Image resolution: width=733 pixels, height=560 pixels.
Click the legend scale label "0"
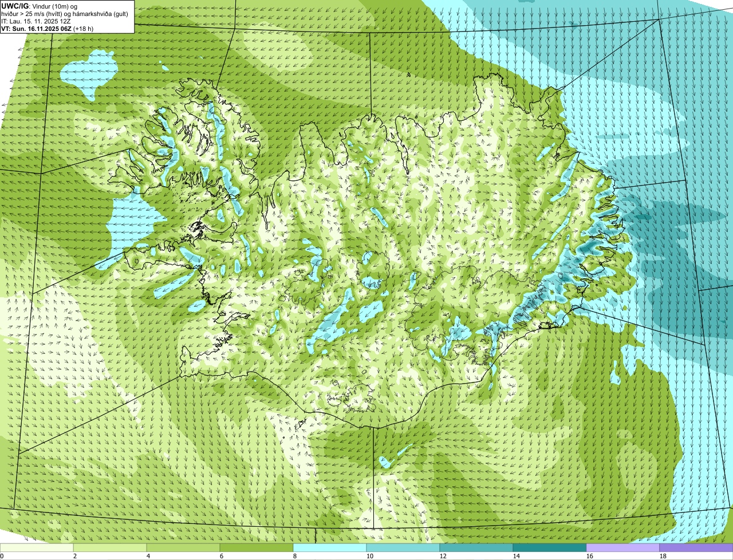point(2,556)
